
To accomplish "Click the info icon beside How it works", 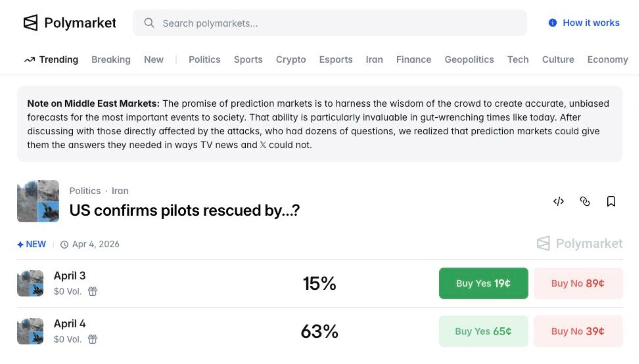I will [552, 23].
